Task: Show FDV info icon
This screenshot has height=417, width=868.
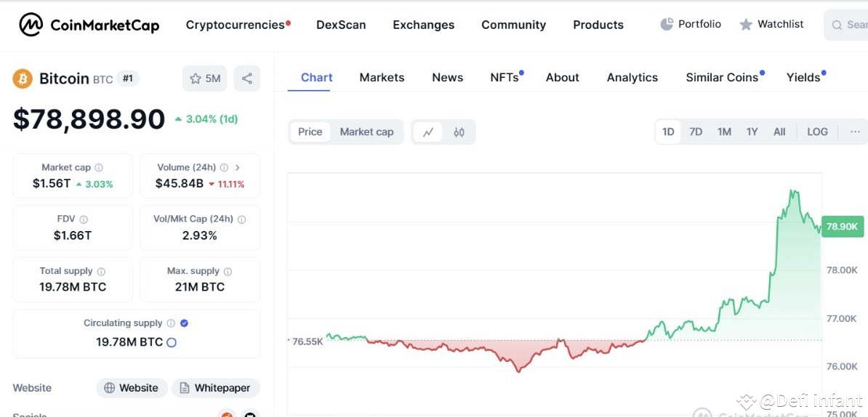Action: coord(83,219)
